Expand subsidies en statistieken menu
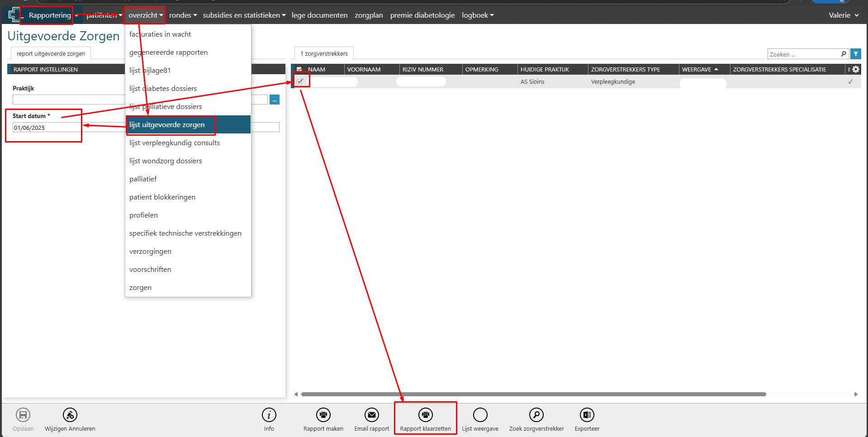 point(244,15)
